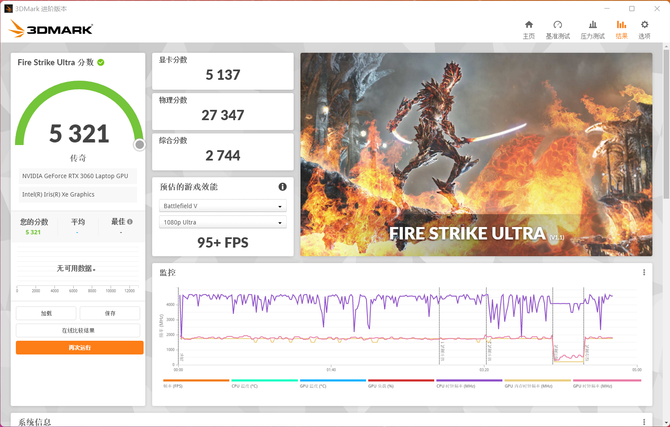Click the house icon above 主页
Image resolution: width=670 pixels, height=427 pixels.
[x=529, y=24]
